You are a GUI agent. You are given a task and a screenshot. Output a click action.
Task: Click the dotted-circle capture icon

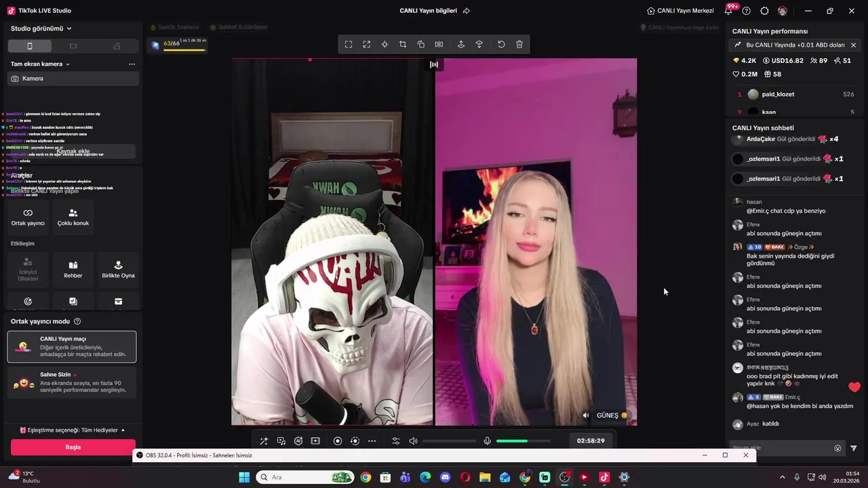355,441
